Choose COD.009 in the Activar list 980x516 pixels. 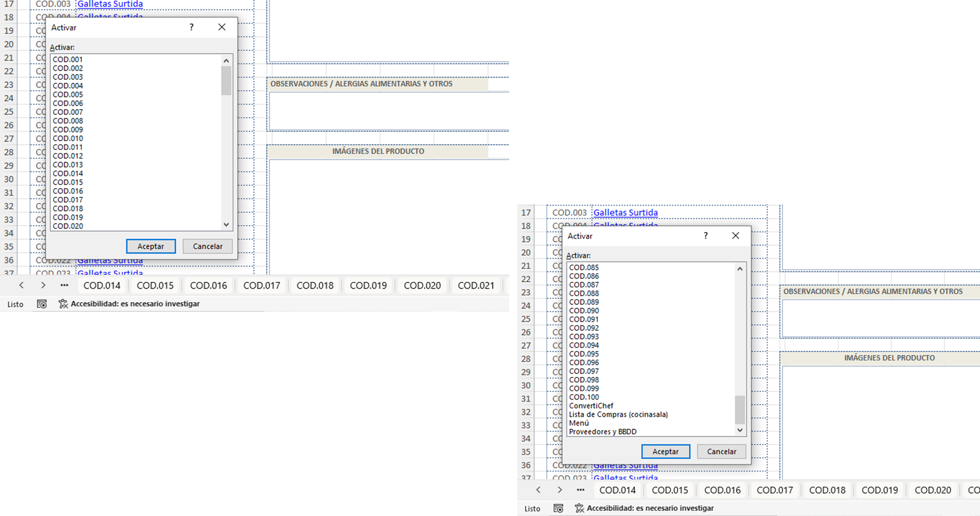(x=68, y=129)
